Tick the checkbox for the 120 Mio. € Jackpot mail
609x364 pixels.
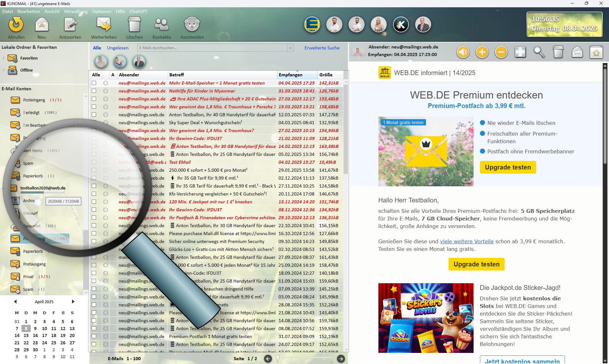tap(94, 202)
